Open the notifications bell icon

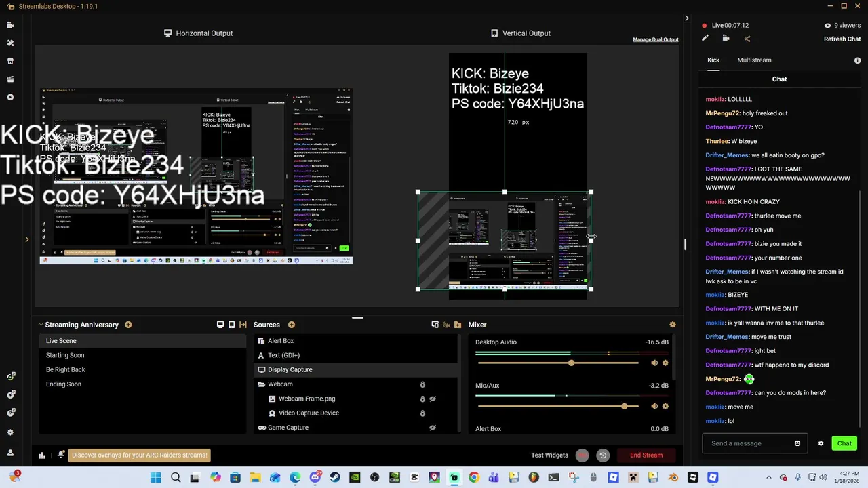tap(61, 455)
